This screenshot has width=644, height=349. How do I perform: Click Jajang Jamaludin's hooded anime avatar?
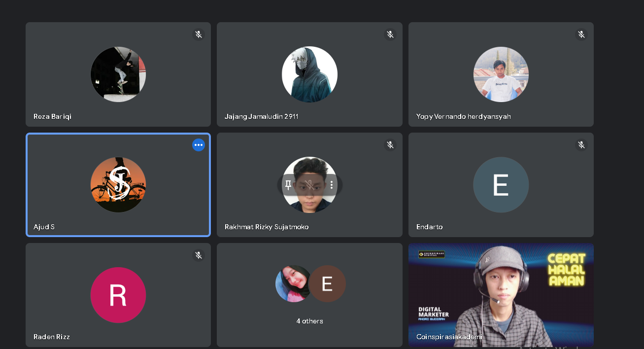tap(309, 74)
